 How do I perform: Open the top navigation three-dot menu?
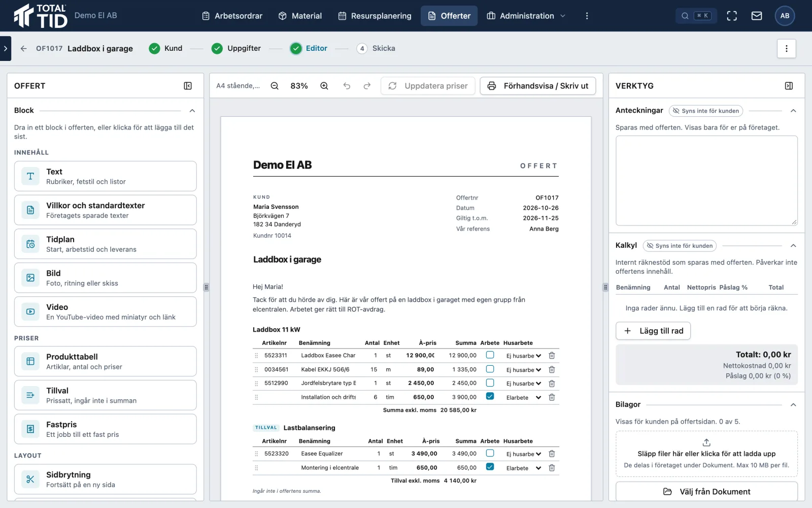(587, 16)
